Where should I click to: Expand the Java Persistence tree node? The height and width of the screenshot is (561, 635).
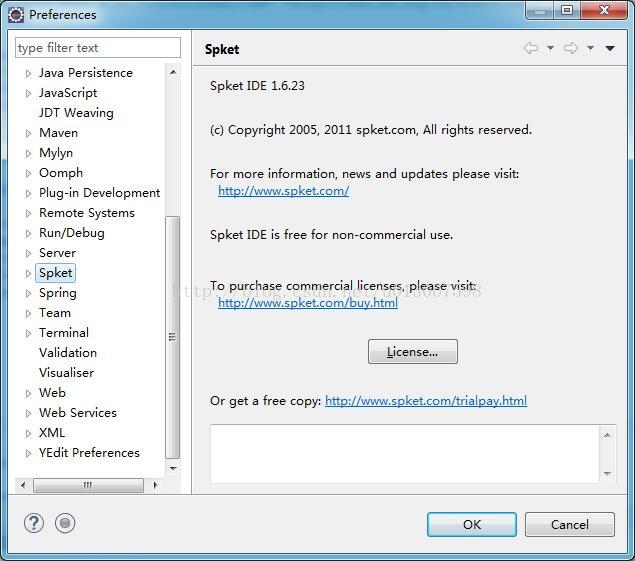[28, 73]
